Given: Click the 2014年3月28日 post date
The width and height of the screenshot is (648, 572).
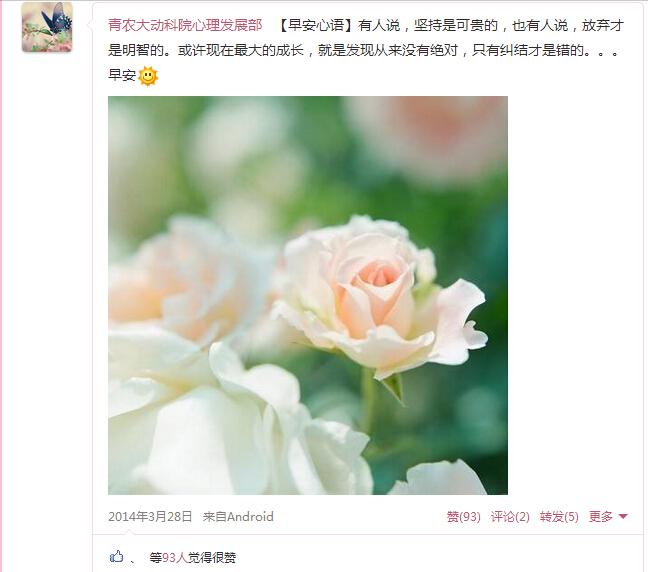Looking at the screenshot, I should [150, 517].
